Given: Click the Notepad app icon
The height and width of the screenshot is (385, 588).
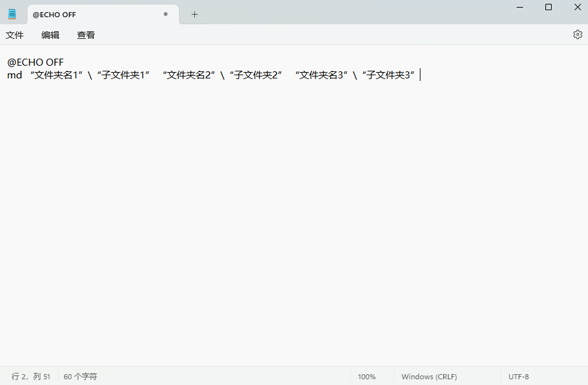Looking at the screenshot, I should pyautogui.click(x=12, y=14).
